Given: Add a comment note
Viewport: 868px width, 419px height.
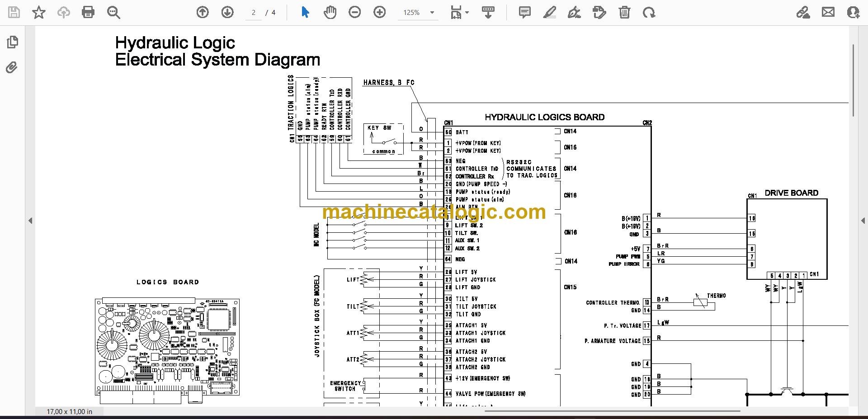Looking at the screenshot, I should 525,13.
